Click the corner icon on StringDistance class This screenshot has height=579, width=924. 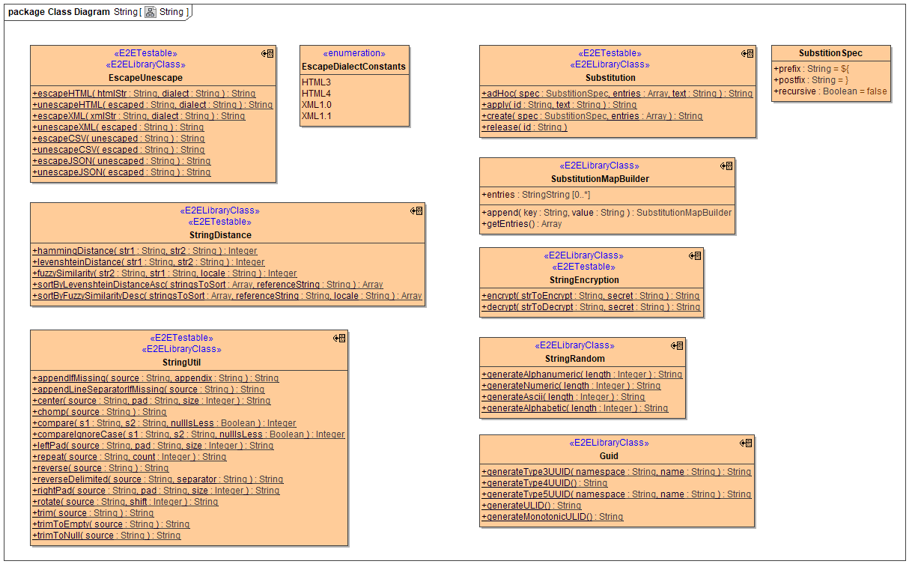point(417,211)
